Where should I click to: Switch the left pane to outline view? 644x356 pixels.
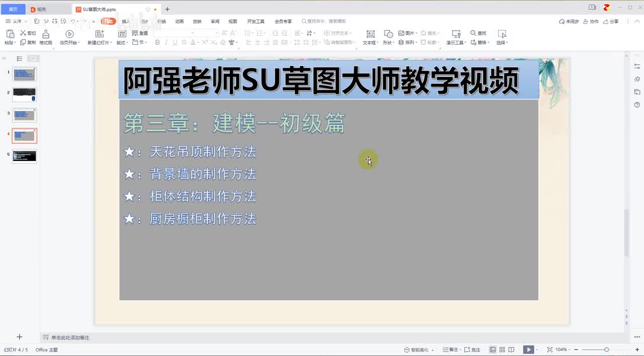20,58
